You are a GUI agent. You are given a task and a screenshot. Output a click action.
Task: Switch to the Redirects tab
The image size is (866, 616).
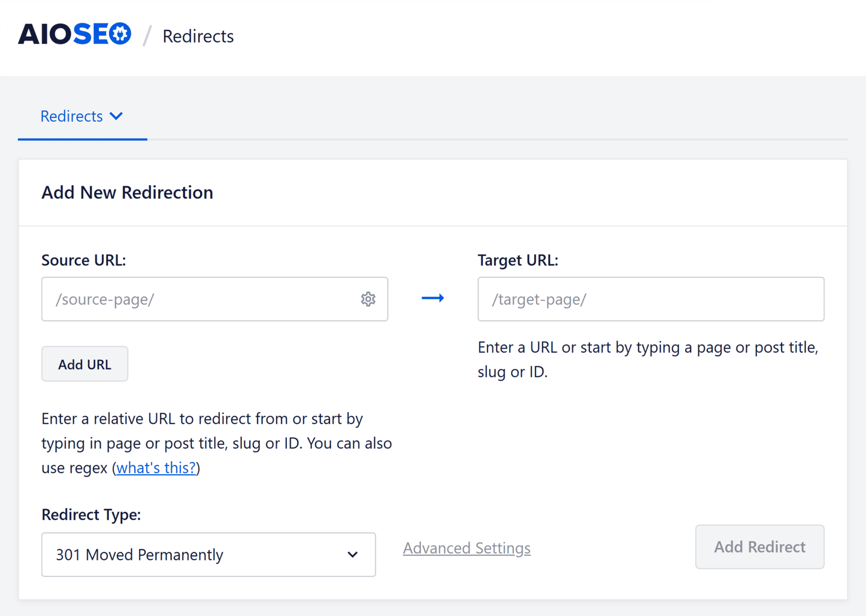[x=72, y=116]
